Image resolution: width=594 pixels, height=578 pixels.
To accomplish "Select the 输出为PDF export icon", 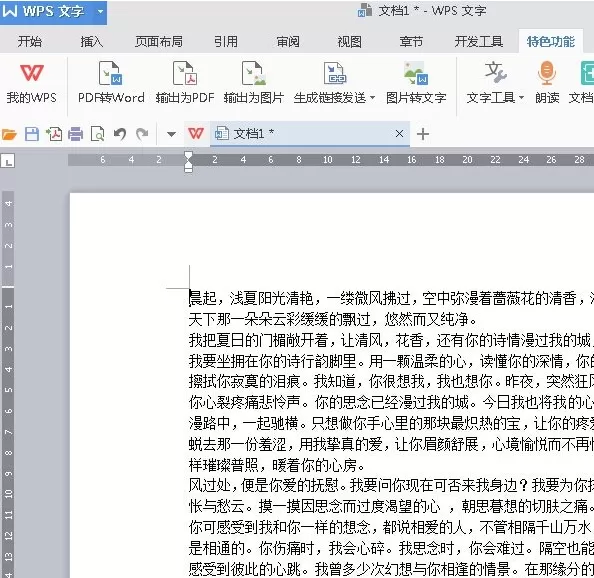I will coord(184,73).
